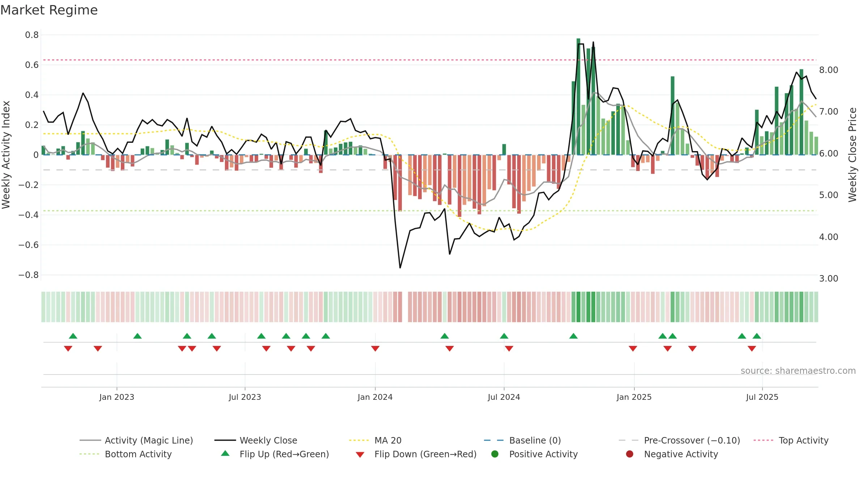This screenshot has height=488, width=868.
Task: Toggle the Bottom Activity legend entry
Action: [x=125, y=454]
